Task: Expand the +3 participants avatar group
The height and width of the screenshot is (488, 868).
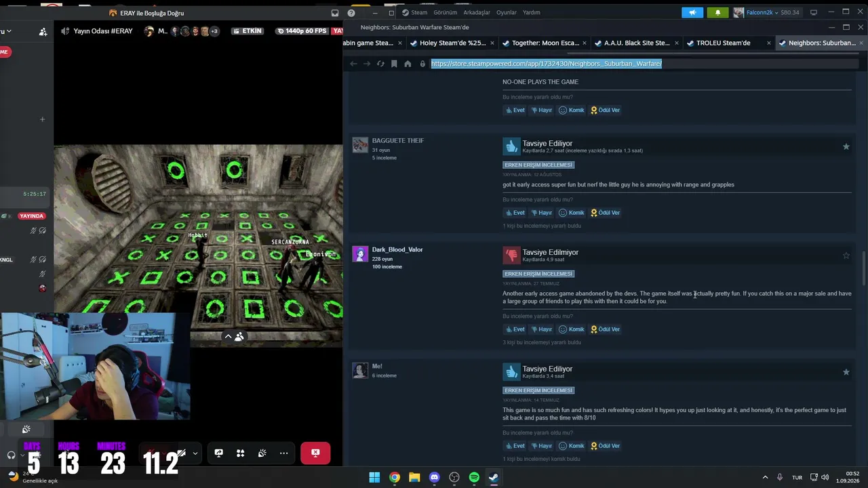Action: (214, 31)
